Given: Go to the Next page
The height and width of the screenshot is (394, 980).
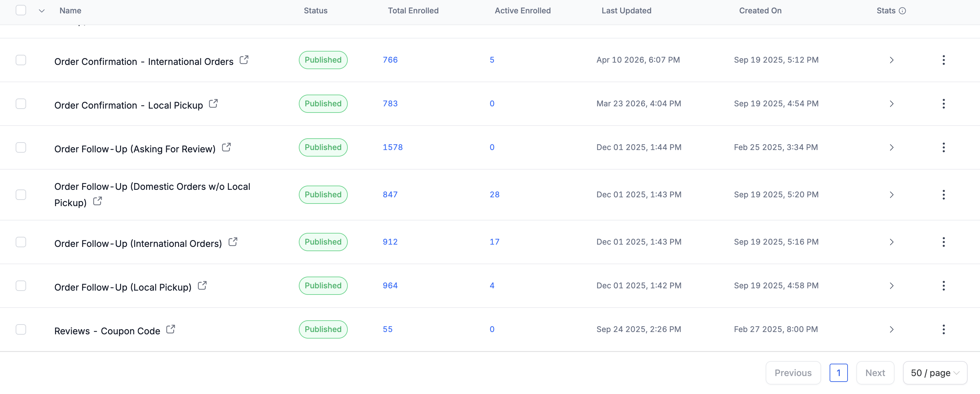Looking at the screenshot, I should point(875,373).
